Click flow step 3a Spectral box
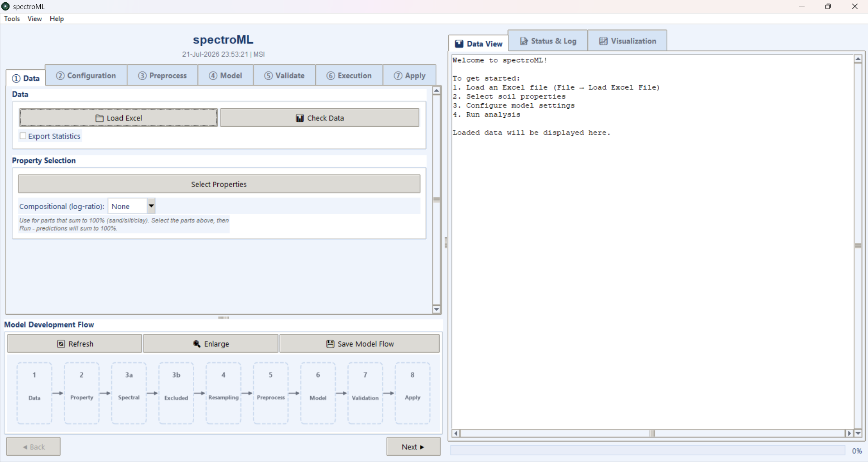The height and width of the screenshot is (462, 868). [129, 393]
